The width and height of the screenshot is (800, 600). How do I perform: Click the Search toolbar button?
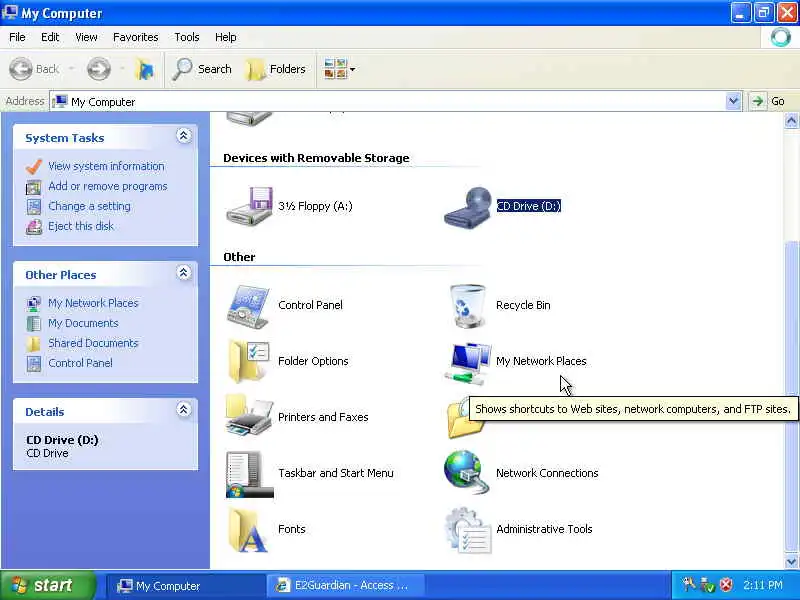[202, 69]
